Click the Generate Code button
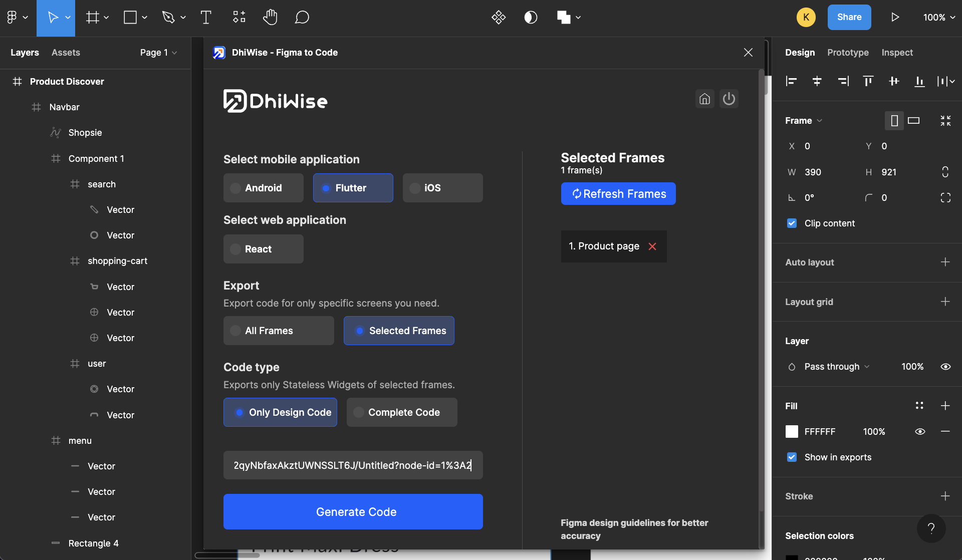The image size is (962, 560). [353, 512]
